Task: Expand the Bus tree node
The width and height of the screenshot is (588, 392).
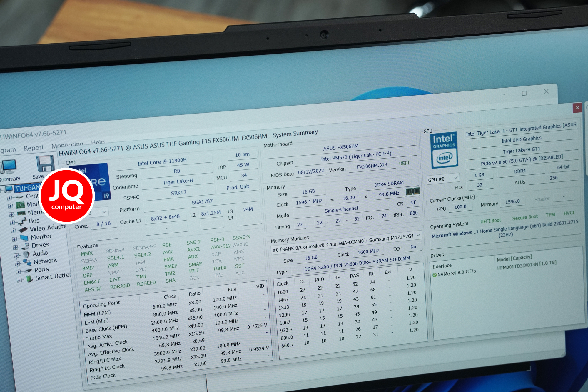Action: [12, 223]
